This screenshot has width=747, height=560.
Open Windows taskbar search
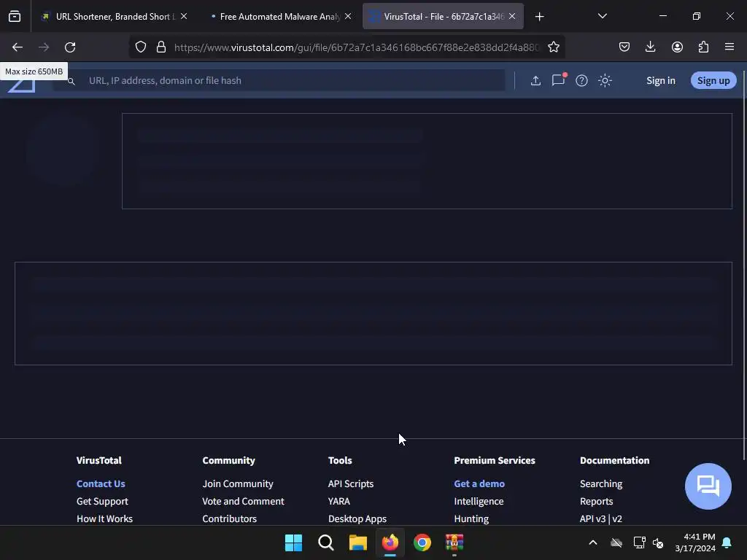(x=326, y=542)
